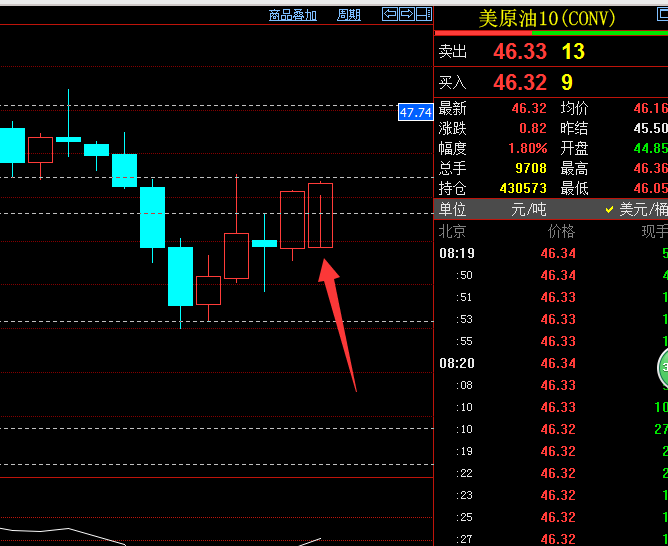668x546 pixels.
Task: Click the green circular badge at right edge
Action: tap(663, 369)
